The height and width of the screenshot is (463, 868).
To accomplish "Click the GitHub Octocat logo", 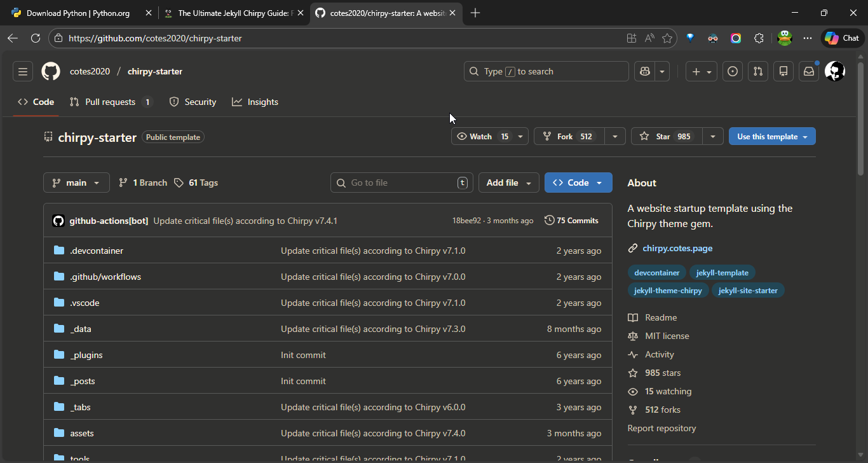I will pyautogui.click(x=51, y=71).
